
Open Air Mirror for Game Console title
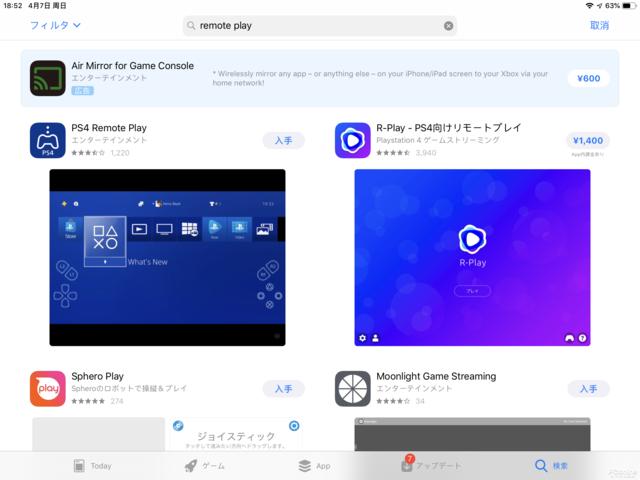point(133,66)
